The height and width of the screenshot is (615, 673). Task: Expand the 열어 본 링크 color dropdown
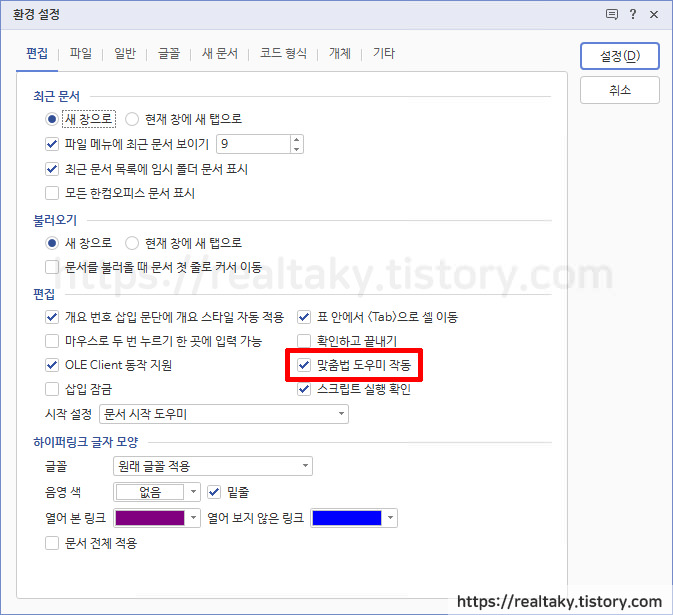pos(193,518)
